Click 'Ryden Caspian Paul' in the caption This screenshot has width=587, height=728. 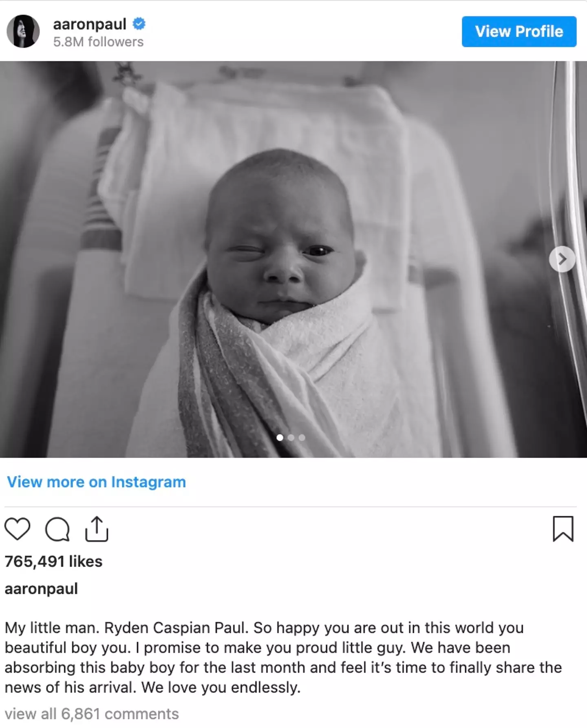176,628
